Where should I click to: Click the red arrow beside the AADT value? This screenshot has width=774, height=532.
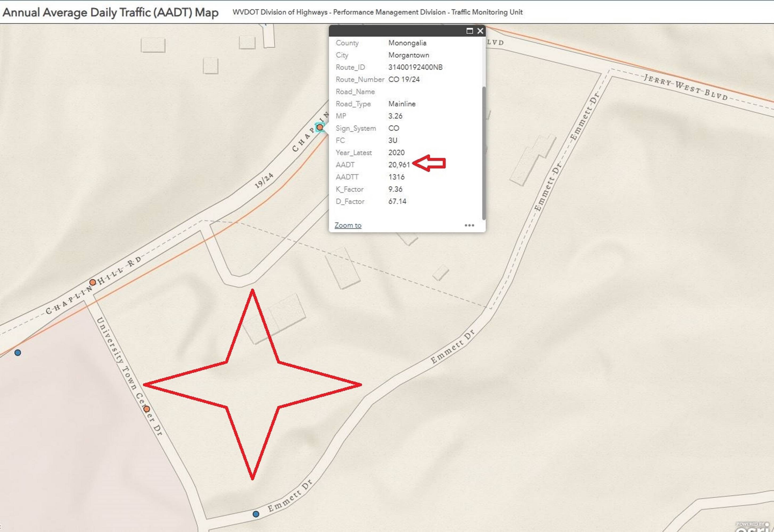click(x=429, y=164)
